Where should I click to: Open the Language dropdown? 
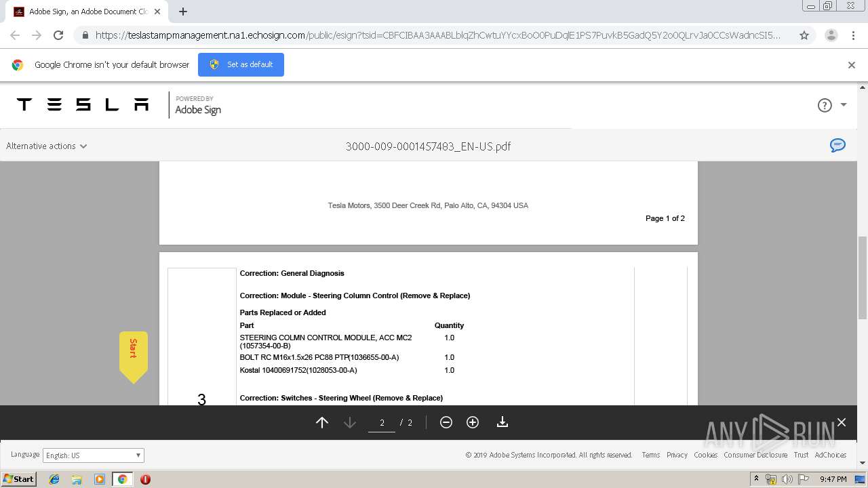[94, 455]
